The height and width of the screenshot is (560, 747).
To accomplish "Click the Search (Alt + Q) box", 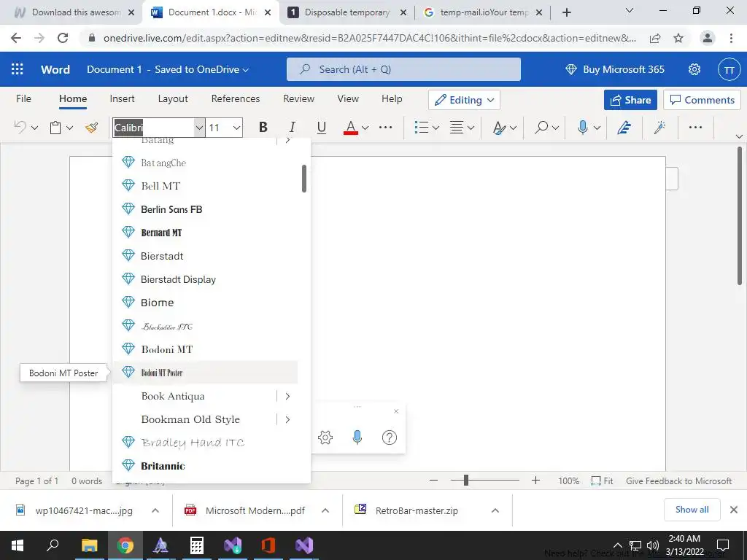I will tap(403, 69).
